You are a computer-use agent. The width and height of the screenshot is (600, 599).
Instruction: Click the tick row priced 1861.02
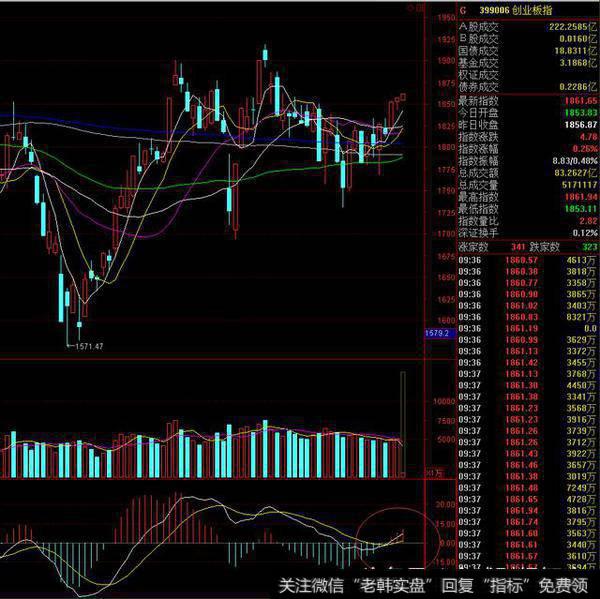point(528,305)
